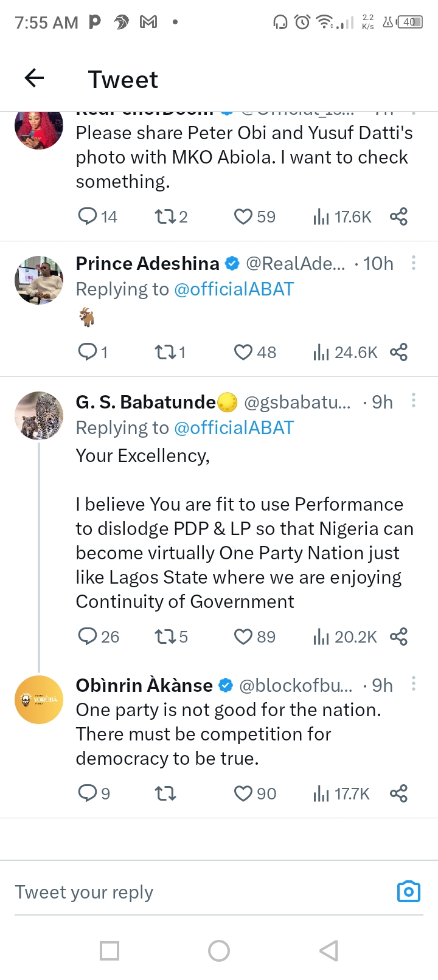
Task: Like Obìnrin Àkànse's one party tweet
Action: (243, 793)
